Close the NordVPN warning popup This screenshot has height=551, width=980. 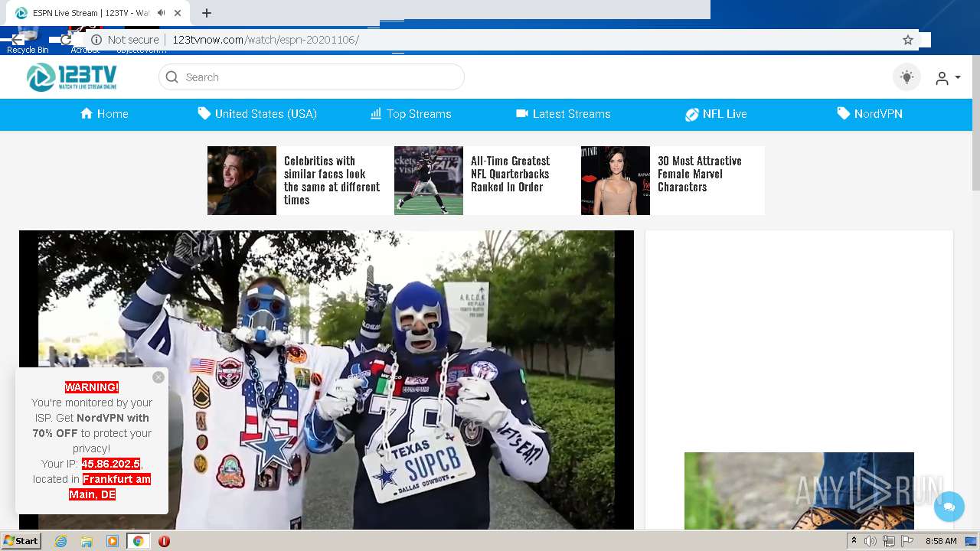158,377
